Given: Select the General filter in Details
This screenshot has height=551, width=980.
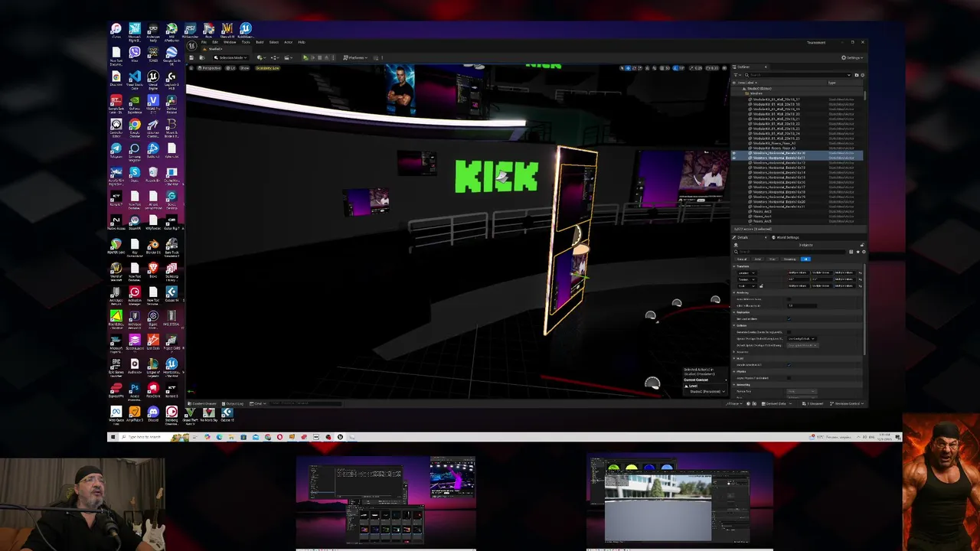Looking at the screenshot, I should (742, 259).
